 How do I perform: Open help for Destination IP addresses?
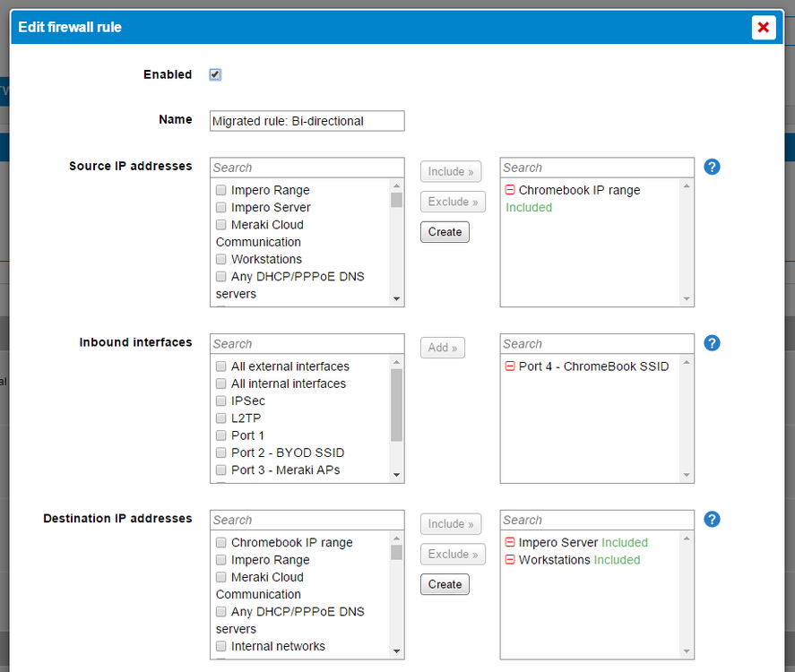coord(712,520)
